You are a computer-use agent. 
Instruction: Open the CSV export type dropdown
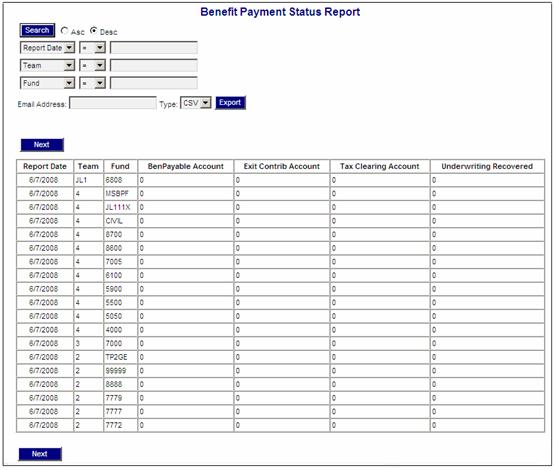(196, 103)
